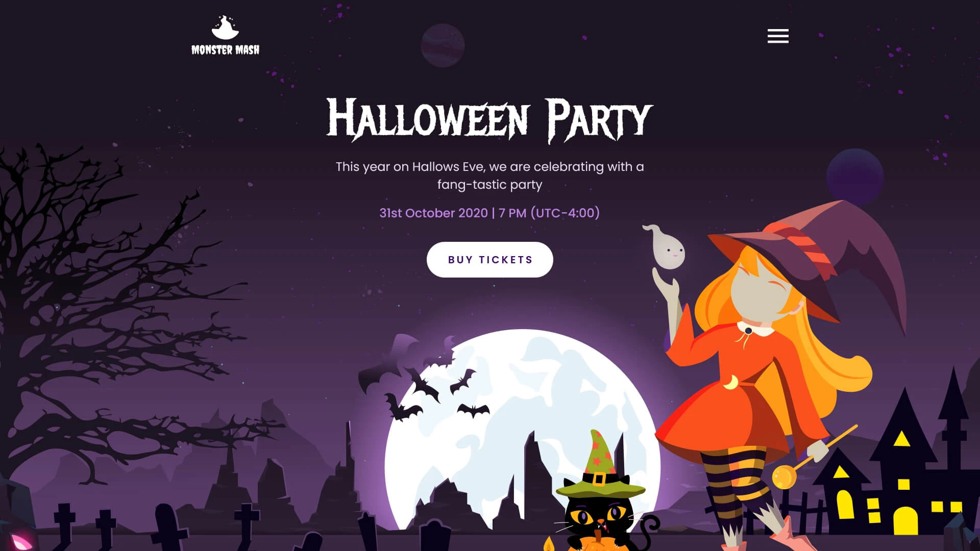Click the purple planet near the witch's hat
The height and width of the screenshot is (551, 980).
[x=855, y=176]
